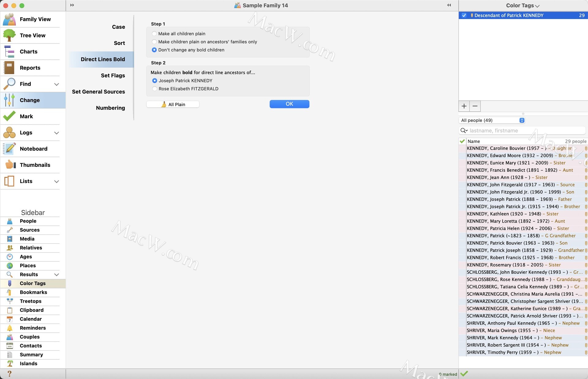Choose Joseph Patrick KENNEDY radio button
Image resolution: width=588 pixels, height=379 pixels.
155,81
